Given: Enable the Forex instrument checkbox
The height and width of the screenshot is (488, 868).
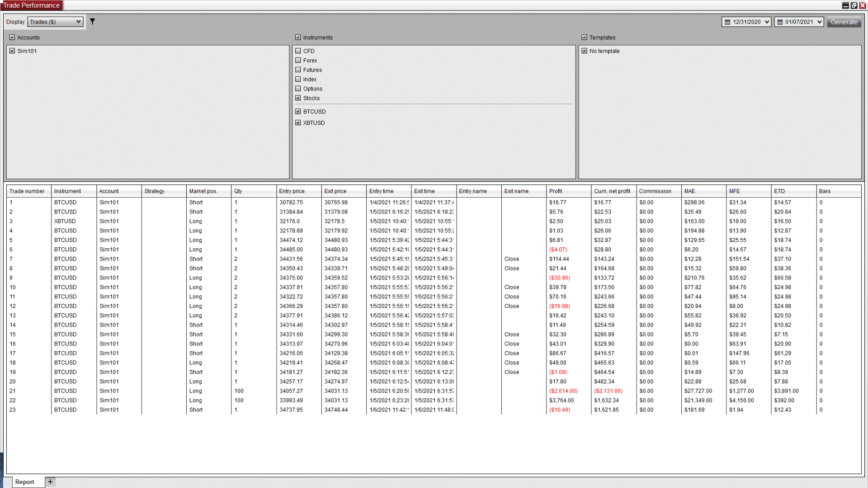Looking at the screenshot, I should coord(298,60).
